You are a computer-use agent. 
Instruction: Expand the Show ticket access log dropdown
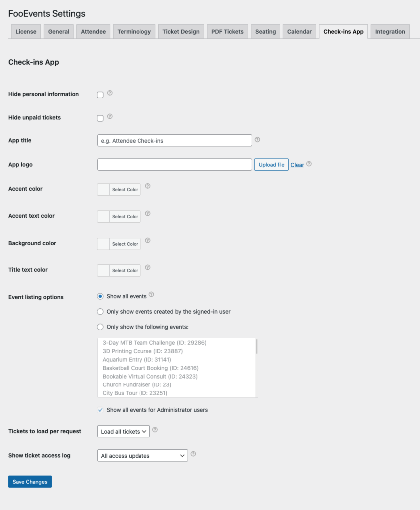coord(142,455)
